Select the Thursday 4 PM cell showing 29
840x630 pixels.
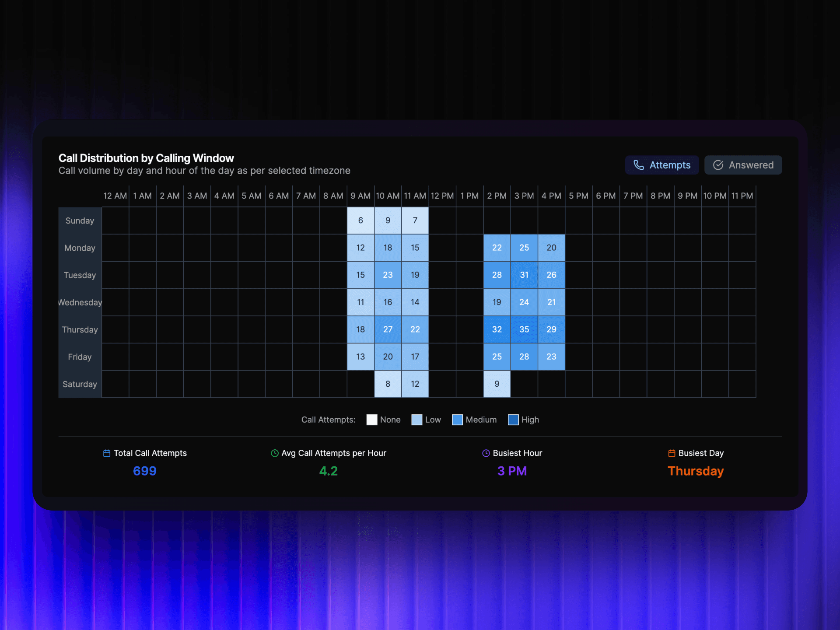[551, 329]
